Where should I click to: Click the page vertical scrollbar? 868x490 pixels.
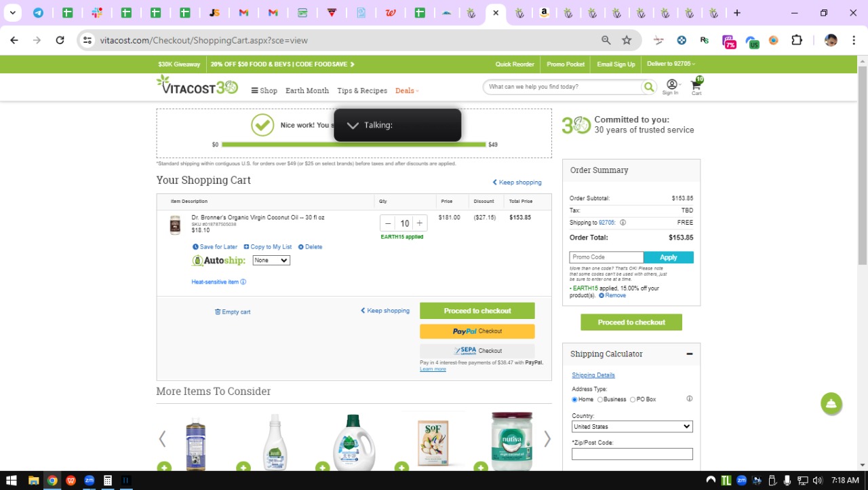click(863, 166)
